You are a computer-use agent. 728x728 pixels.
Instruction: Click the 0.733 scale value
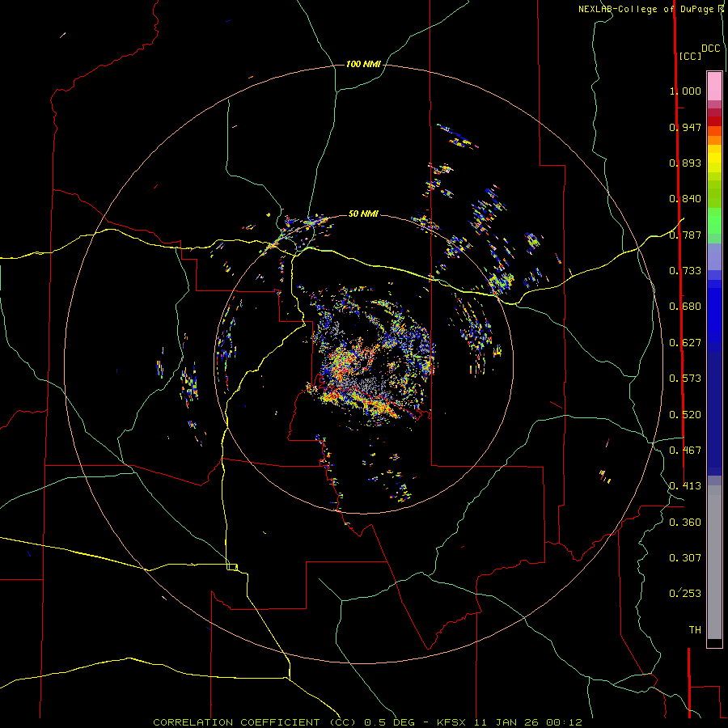[685, 271]
